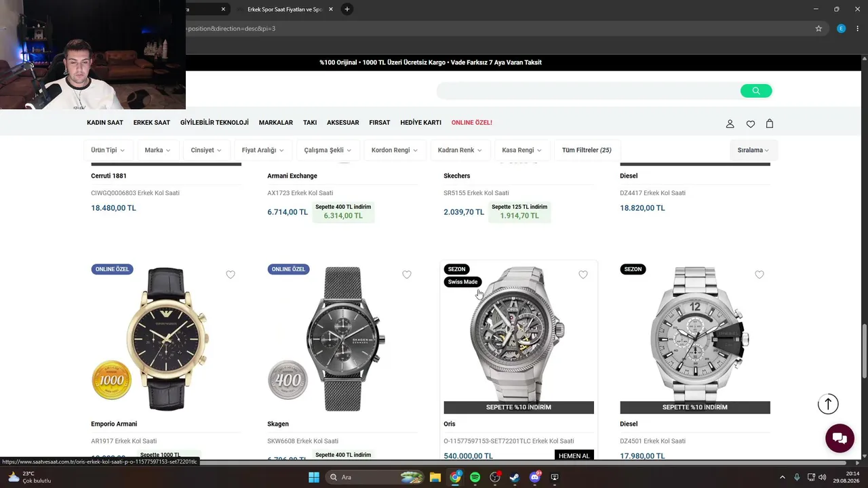
Task: Expand the Kadran Renk filter
Action: pos(460,150)
